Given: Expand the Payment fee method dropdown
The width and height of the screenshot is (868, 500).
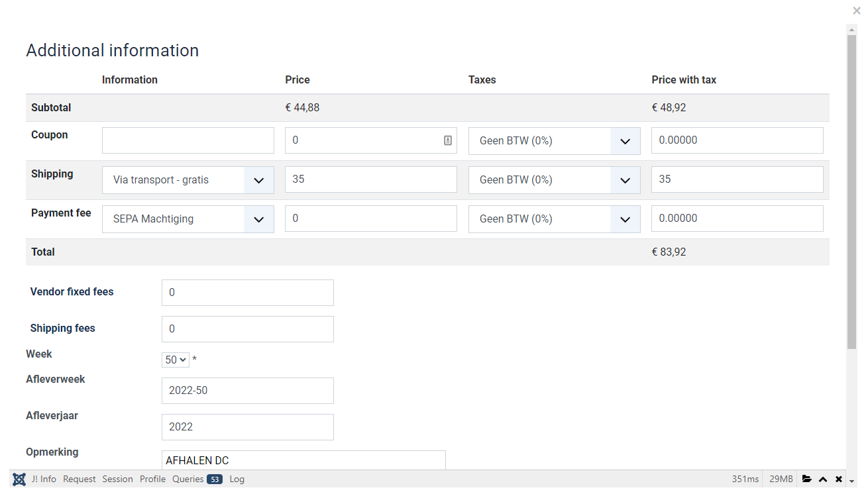Looking at the screenshot, I should (188, 219).
